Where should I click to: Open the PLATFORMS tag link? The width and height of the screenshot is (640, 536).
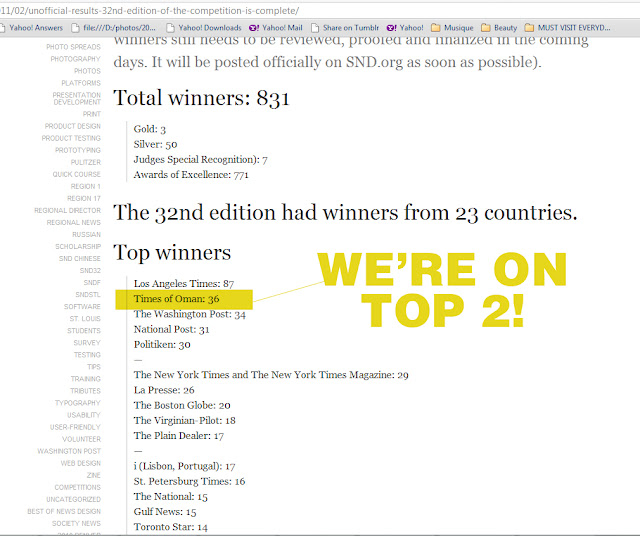click(81, 83)
